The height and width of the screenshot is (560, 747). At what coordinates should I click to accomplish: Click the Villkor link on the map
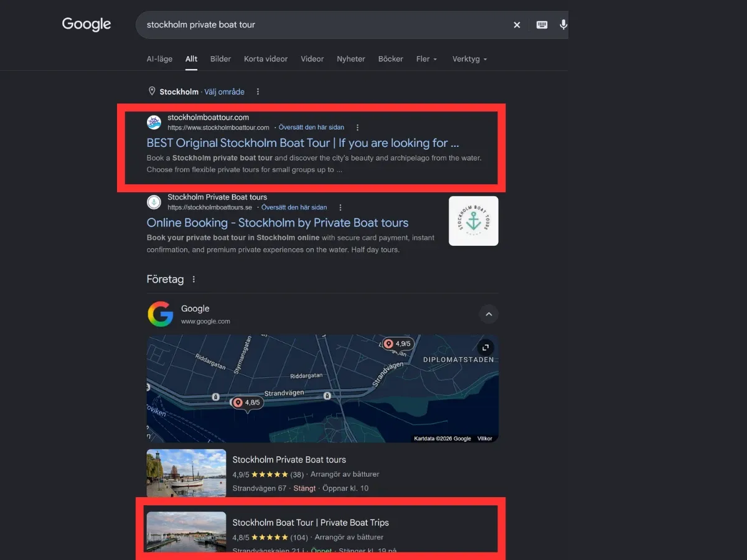pyautogui.click(x=484, y=439)
